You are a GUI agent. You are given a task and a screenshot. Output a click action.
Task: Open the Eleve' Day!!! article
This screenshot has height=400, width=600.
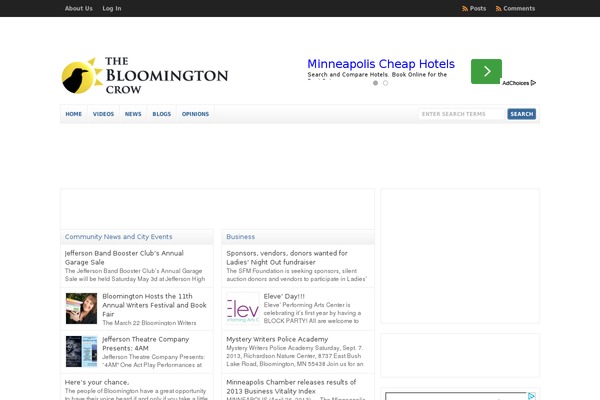pyautogui.click(x=284, y=296)
